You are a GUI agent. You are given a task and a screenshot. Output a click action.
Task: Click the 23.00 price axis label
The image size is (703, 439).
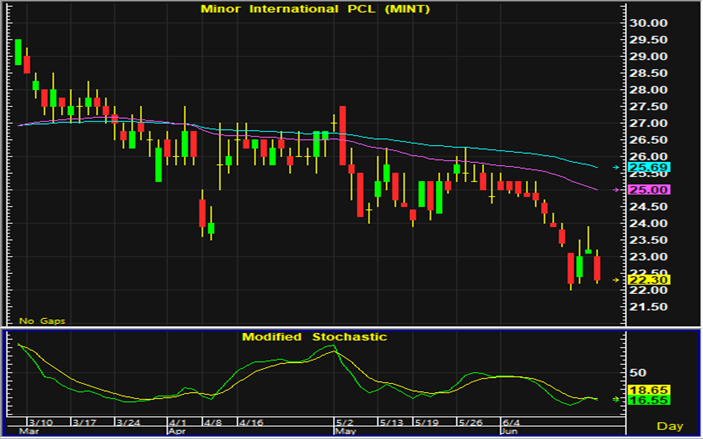[x=648, y=257]
